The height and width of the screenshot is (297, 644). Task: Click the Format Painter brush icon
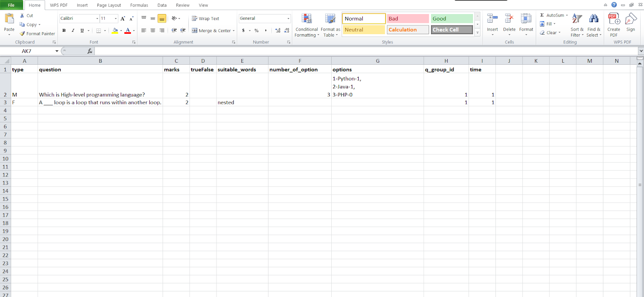coord(23,34)
